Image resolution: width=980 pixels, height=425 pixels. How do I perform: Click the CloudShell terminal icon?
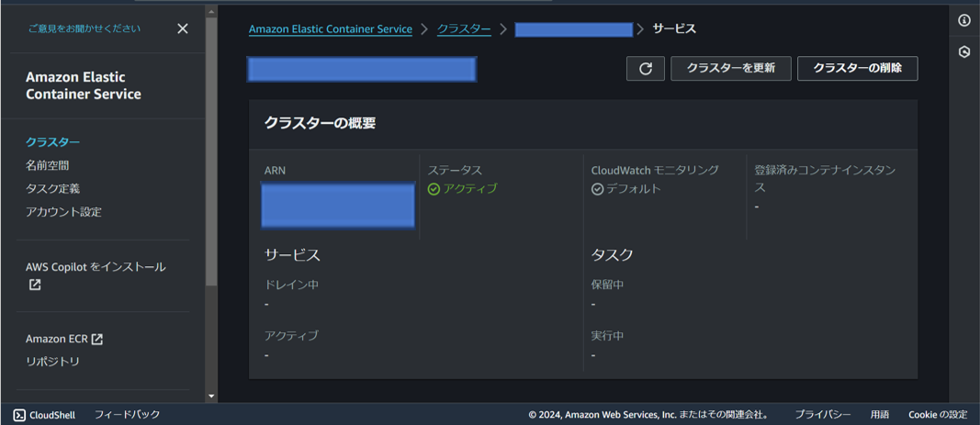[x=19, y=415]
